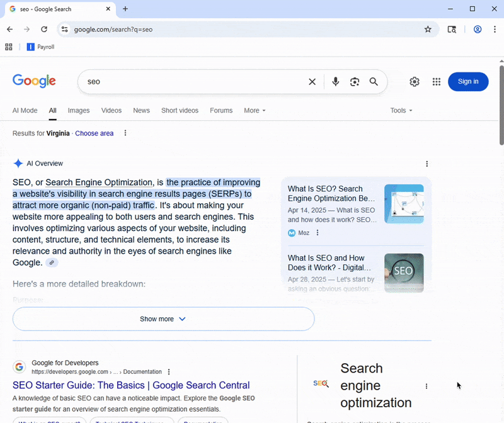Switch to the News tab

coord(141,110)
